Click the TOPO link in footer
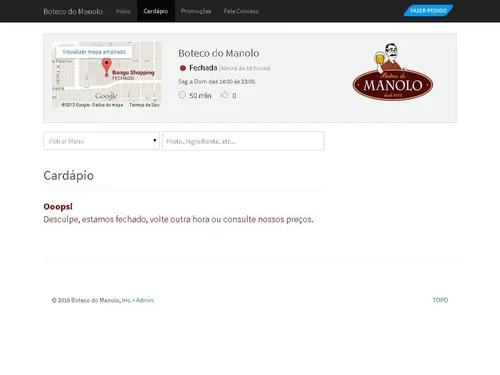 (x=440, y=300)
